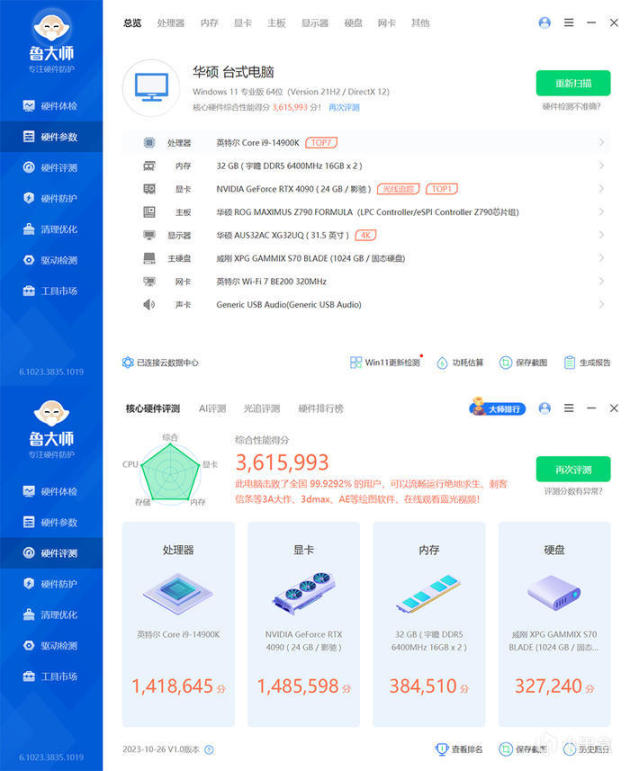630x771 pixels.
Task: Open 内存 score card 384,510
Action: (x=429, y=624)
